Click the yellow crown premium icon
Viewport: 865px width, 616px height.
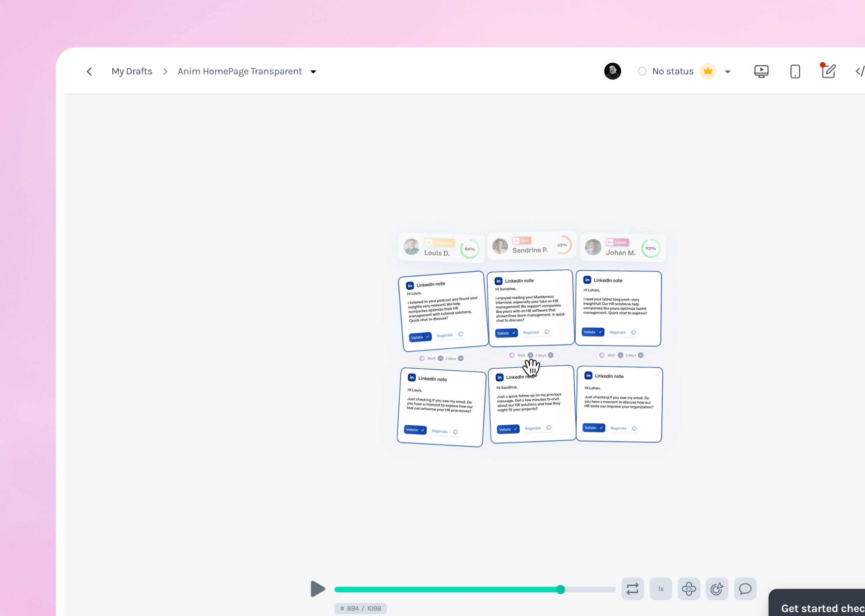707,71
